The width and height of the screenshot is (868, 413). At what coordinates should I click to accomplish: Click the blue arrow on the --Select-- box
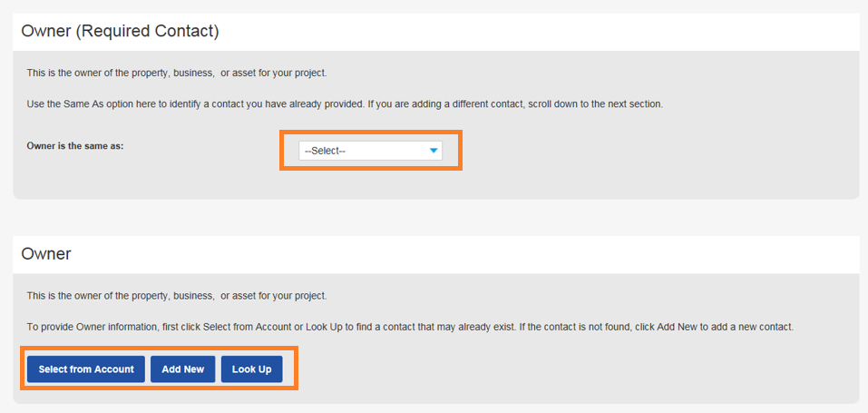tap(434, 151)
